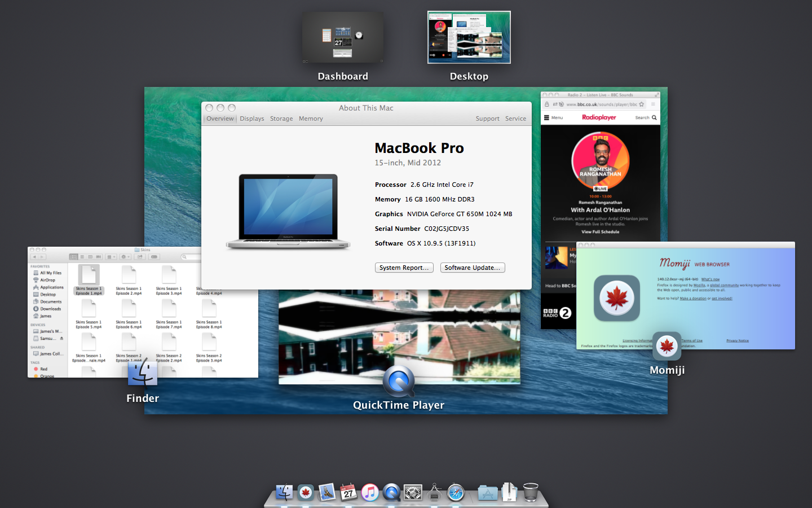Viewport: 812px width, 508px height.
Task: Select the Dashboard space thumbnail
Action: 343,37
